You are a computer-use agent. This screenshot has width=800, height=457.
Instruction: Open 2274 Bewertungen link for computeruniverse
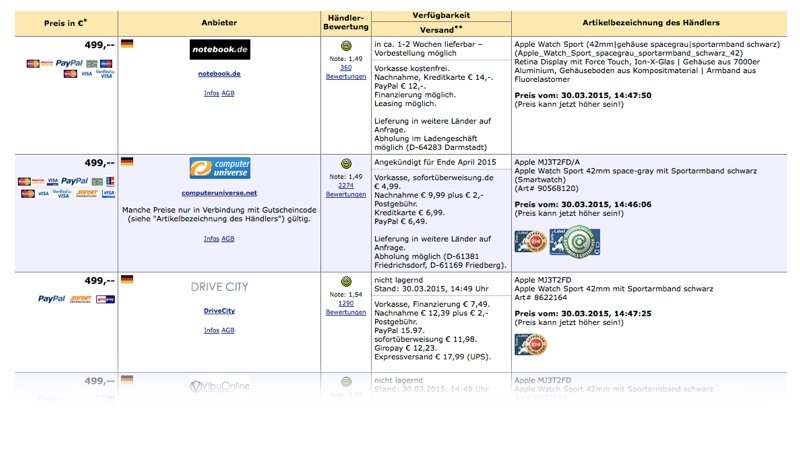pos(346,190)
